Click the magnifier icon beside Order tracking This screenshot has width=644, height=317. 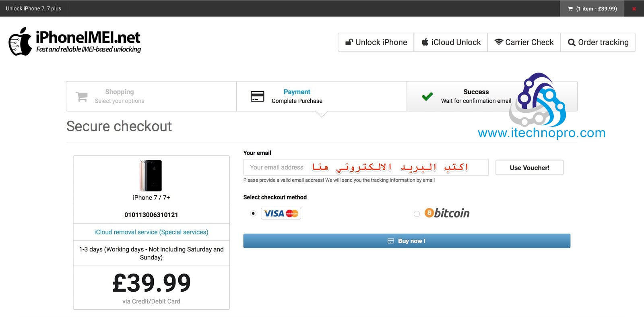point(572,42)
